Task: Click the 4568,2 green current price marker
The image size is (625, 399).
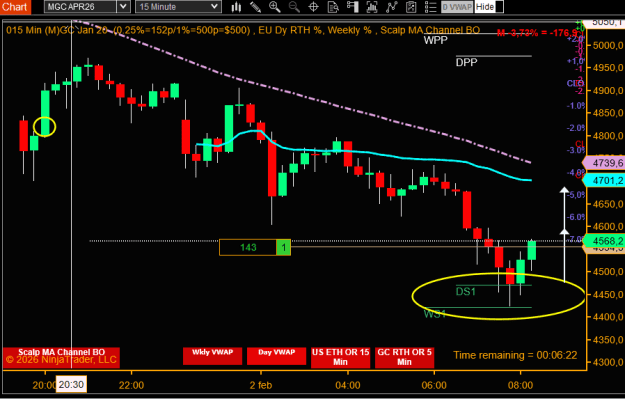Action: point(604,241)
